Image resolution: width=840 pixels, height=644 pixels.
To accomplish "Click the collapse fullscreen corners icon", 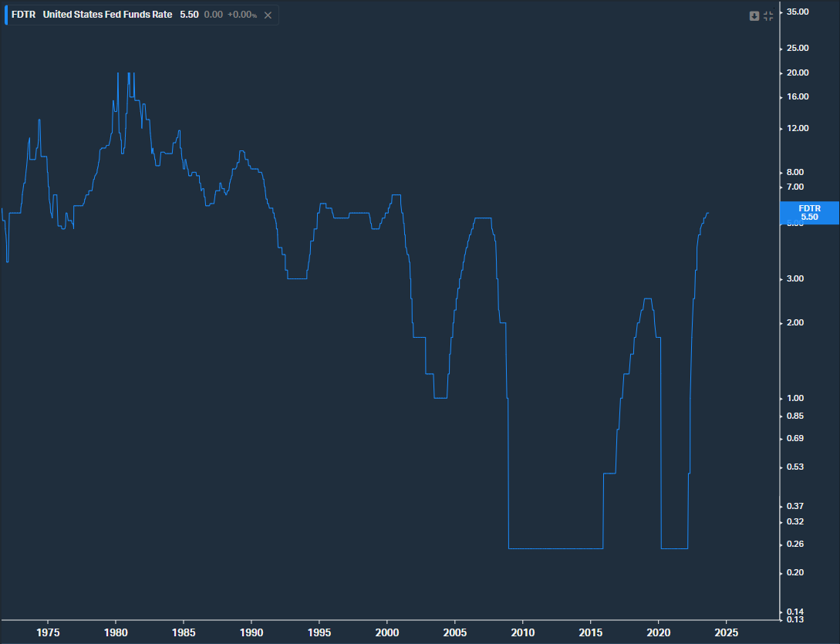I will click(768, 15).
